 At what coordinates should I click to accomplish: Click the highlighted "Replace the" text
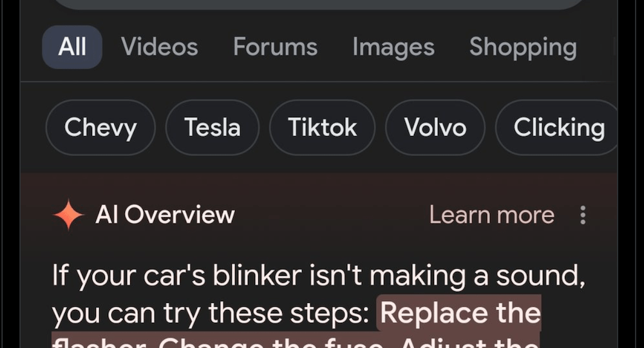click(460, 313)
